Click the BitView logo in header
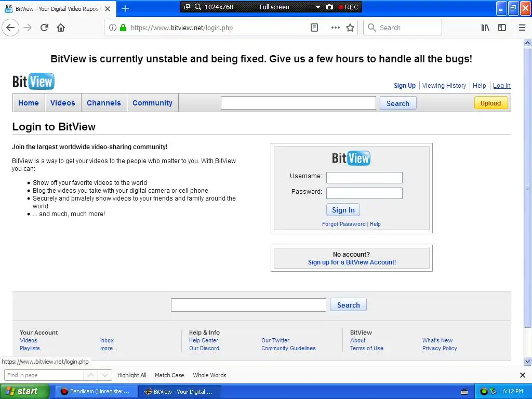 pos(33,82)
